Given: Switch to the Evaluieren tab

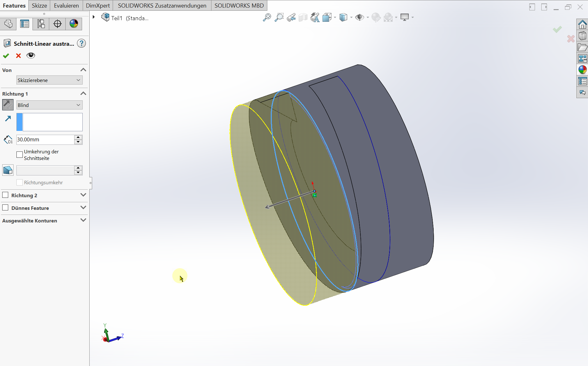Looking at the screenshot, I should (x=66, y=6).
